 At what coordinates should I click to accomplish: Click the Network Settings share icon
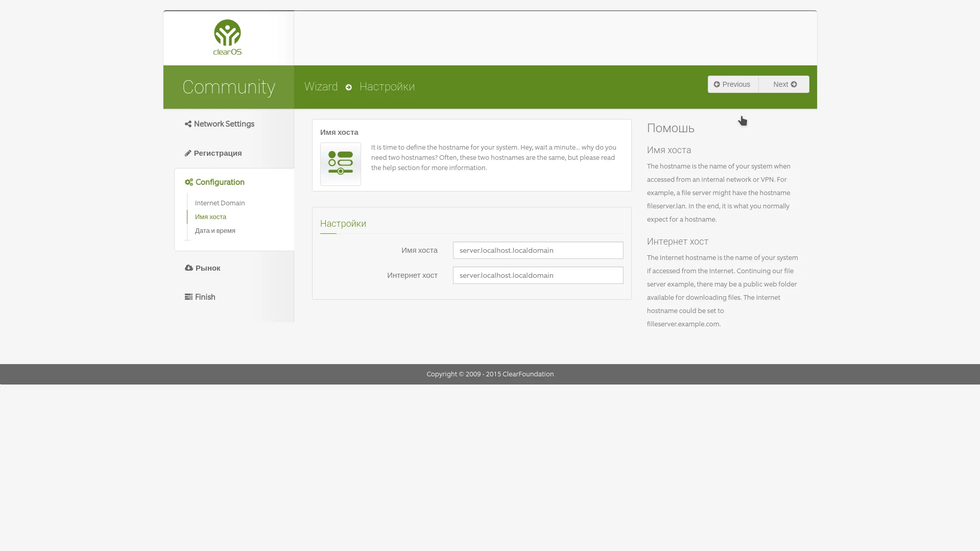click(x=188, y=124)
